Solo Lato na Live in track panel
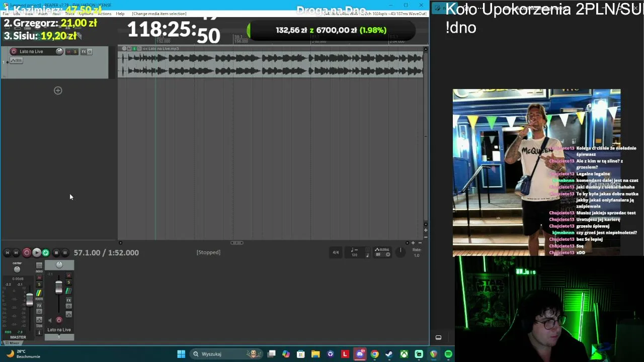This screenshot has width=644, height=362. pyautogui.click(x=75, y=52)
